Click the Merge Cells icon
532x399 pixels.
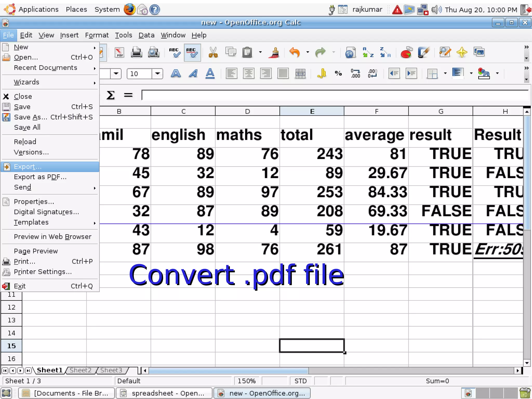[300, 74]
